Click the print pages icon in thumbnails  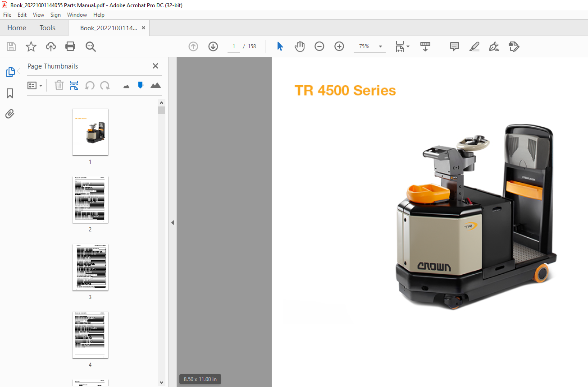[x=74, y=85]
